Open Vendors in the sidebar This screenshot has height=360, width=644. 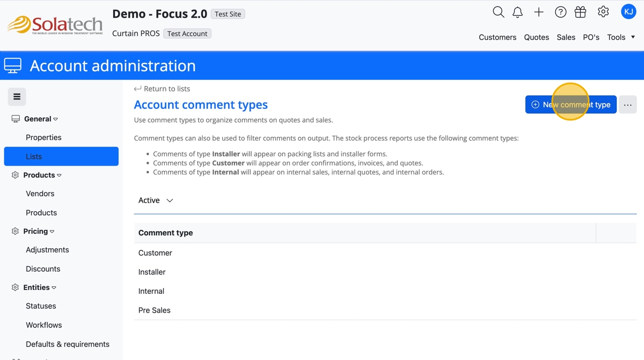(x=40, y=193)
